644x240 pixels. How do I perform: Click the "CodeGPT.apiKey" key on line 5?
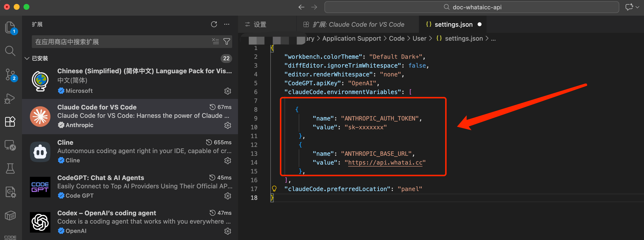(312, 83)
